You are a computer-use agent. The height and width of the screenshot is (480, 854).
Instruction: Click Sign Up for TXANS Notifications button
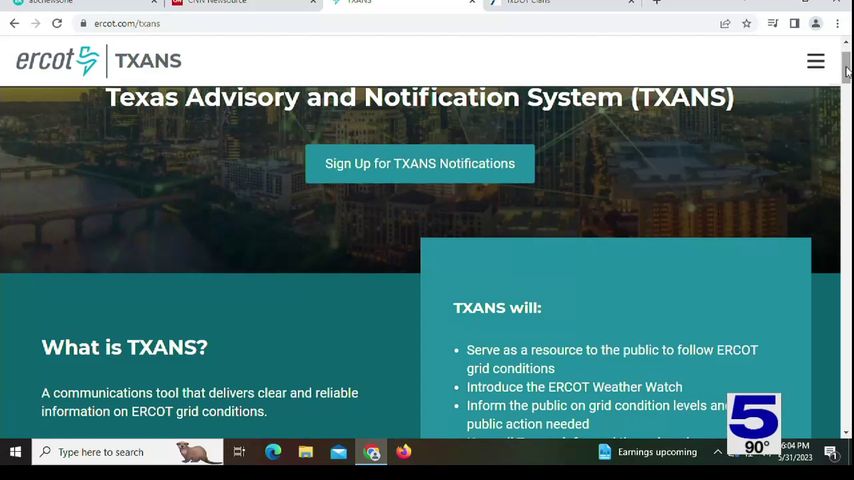click(x=420, y=164)
